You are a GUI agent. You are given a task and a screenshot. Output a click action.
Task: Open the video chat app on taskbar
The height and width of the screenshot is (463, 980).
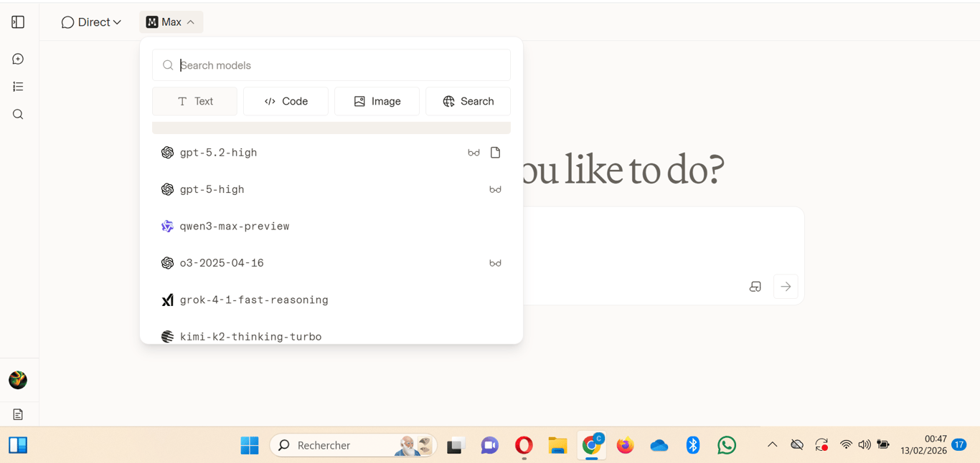click(x=489, y=445)
